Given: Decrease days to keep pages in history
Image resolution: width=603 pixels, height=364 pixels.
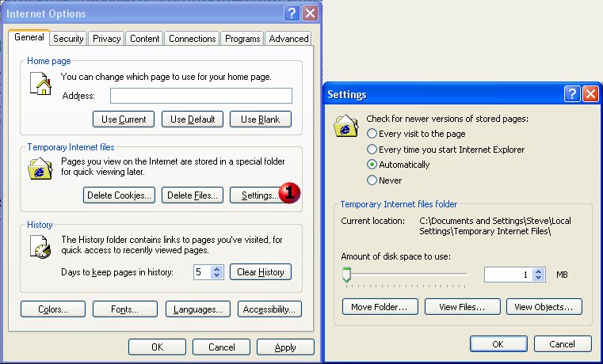Looking at the screenshot, I should 217,275.
